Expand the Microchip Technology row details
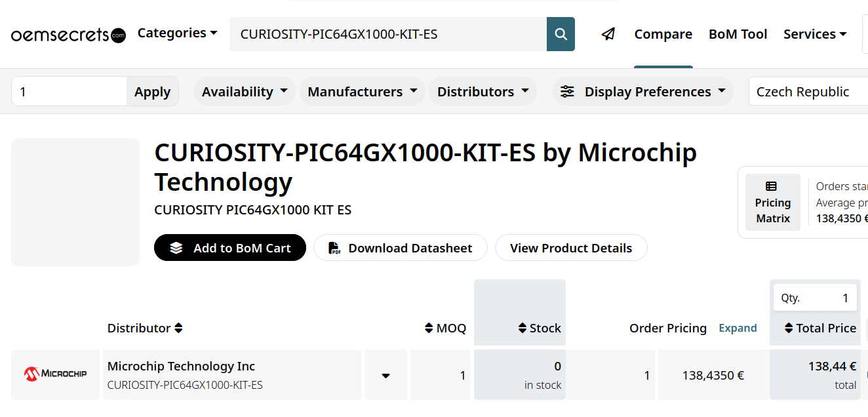This screenshot has height=417, width=868. (385, 375)
